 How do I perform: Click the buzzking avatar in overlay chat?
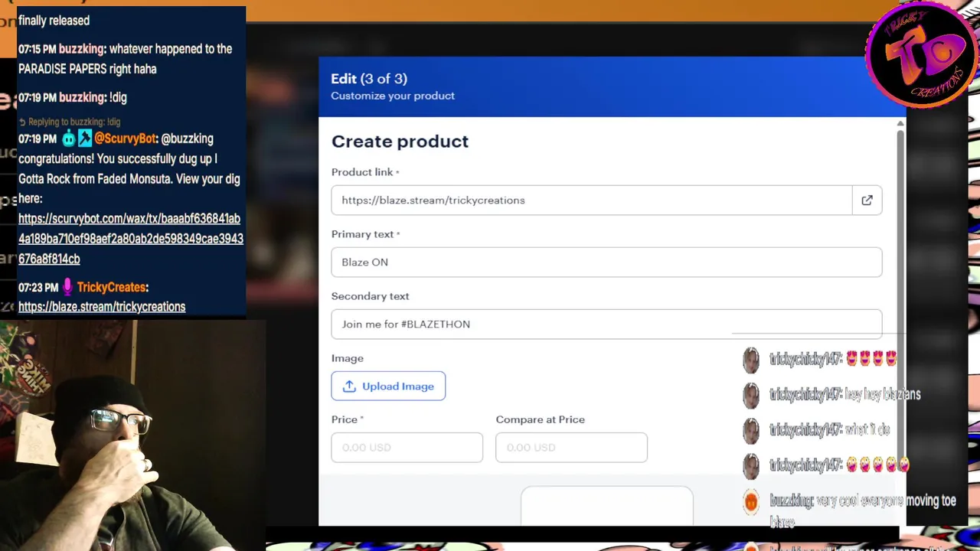(x=751, y=501)
